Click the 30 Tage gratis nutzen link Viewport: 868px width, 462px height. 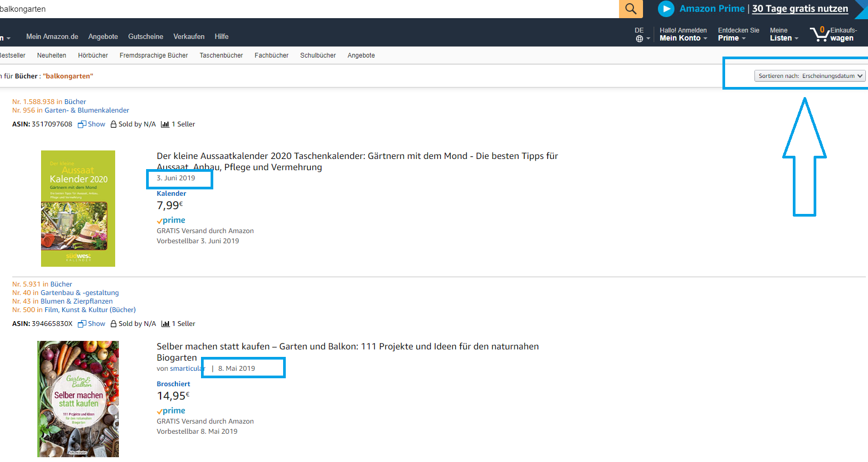[x=800, y=9]
